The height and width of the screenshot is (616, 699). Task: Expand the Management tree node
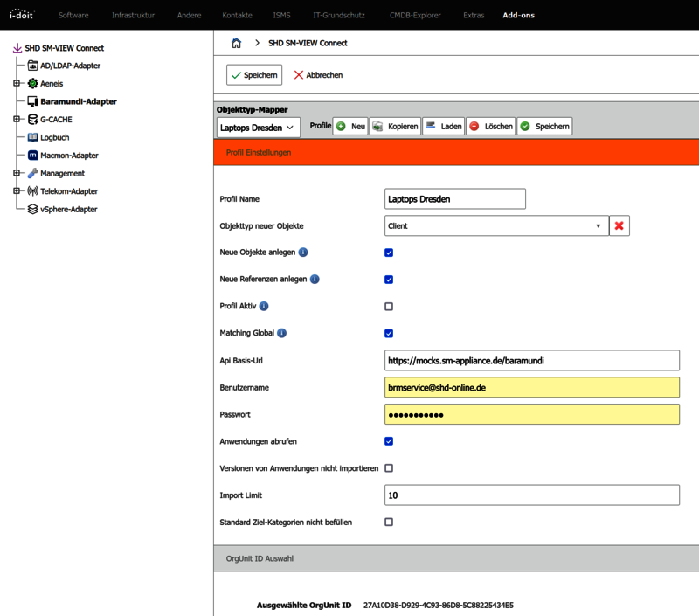coord(17,173)
